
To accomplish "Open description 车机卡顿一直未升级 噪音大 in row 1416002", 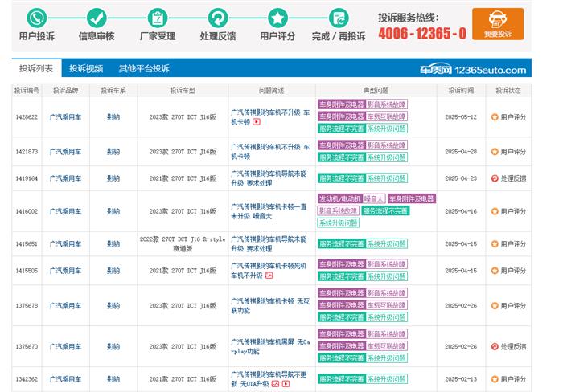I will 269,211.
